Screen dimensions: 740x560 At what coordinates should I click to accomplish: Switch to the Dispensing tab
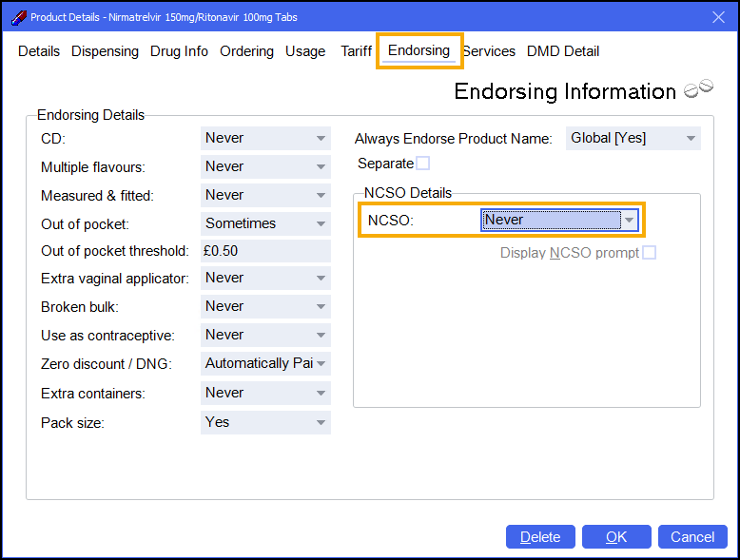(105, 51)
